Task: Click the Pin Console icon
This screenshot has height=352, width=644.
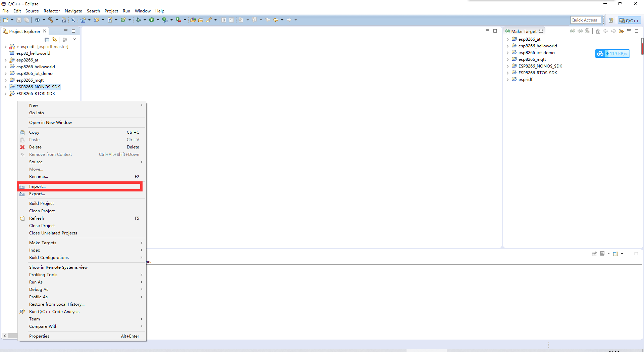Action: pyautogui.click(x=594, y=254)
